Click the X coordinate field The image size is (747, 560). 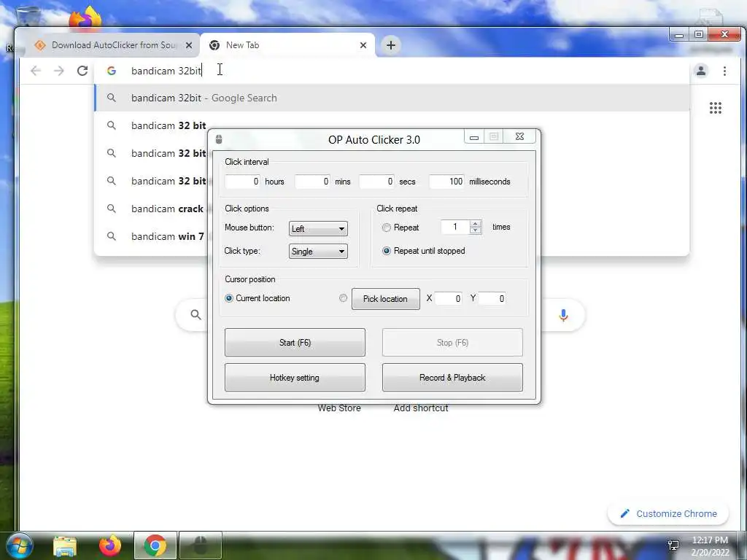coord(448,298)
